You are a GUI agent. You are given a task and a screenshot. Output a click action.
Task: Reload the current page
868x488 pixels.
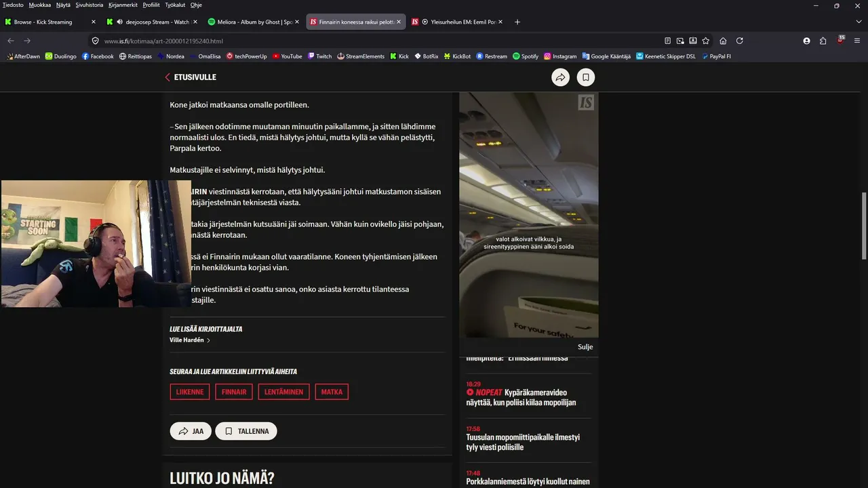(740, 41)
